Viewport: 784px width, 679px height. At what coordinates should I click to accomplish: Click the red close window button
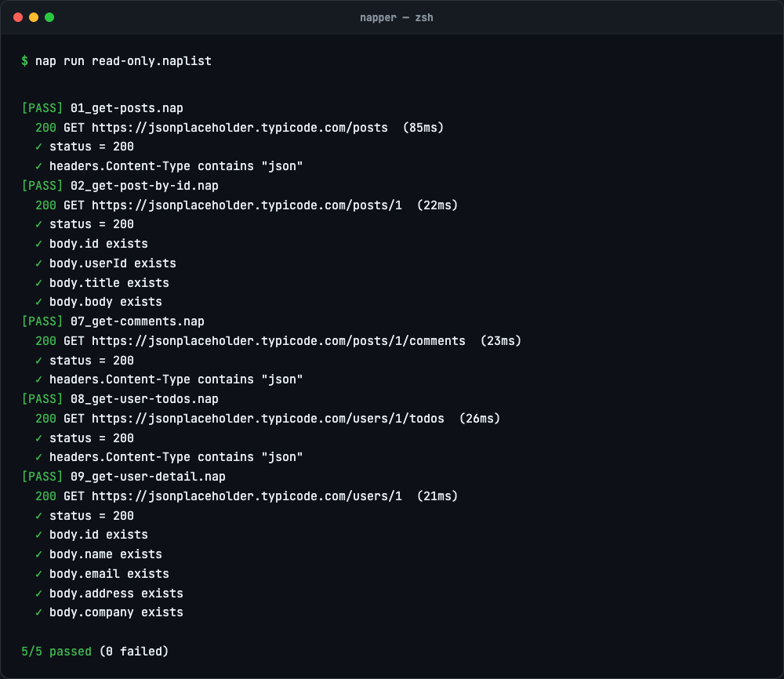(18, 17)
